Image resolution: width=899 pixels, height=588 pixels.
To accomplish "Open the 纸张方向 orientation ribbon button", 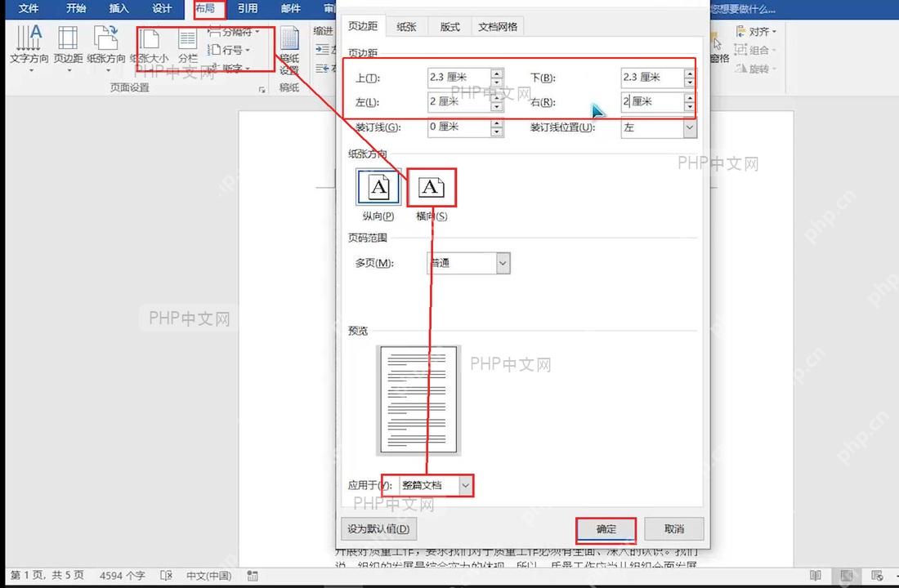I will [106, 48].
